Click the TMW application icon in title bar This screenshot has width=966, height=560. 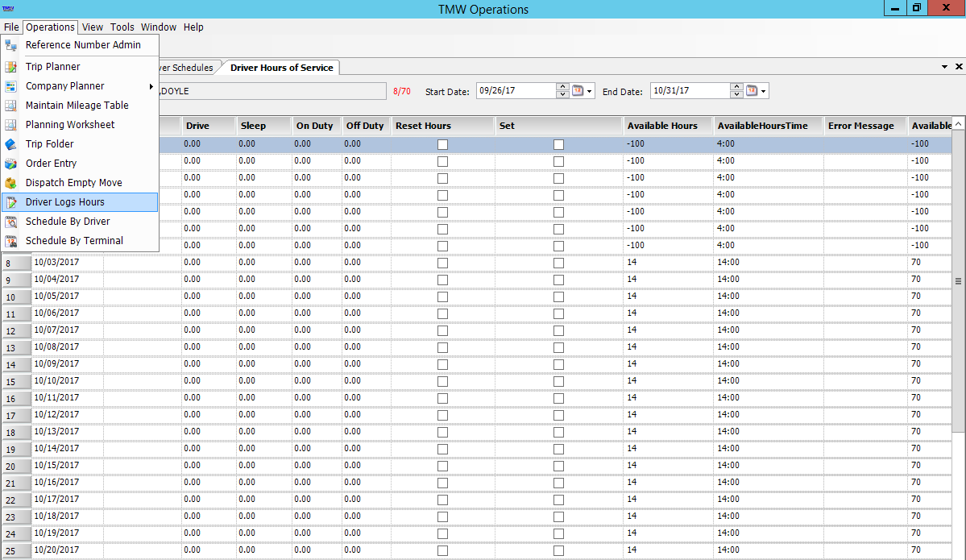(8, 9)
